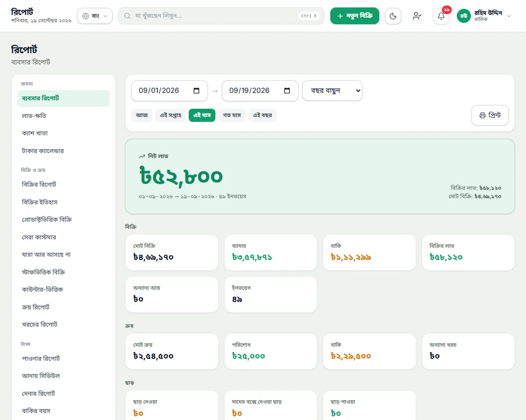The image size is (526, 420).
Task: Click the বিক্রির লাভ ৳৫৮,১২০ card
Action: click(468, 252)
